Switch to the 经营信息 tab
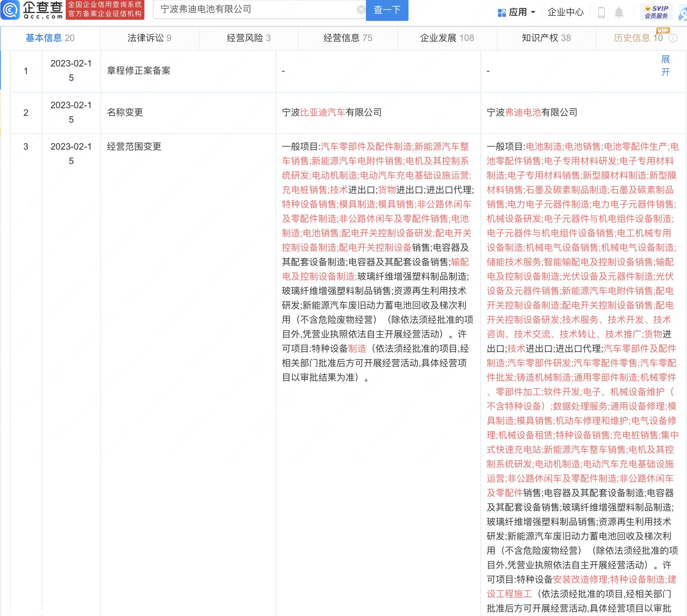The image size is (687, 616). pos(348,38)
